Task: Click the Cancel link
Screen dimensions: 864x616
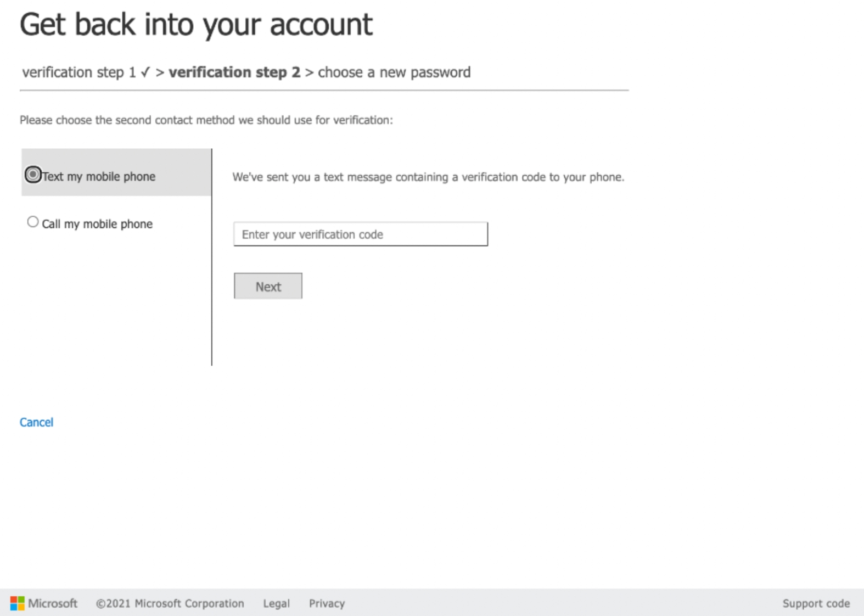Action: pos(36,422)
